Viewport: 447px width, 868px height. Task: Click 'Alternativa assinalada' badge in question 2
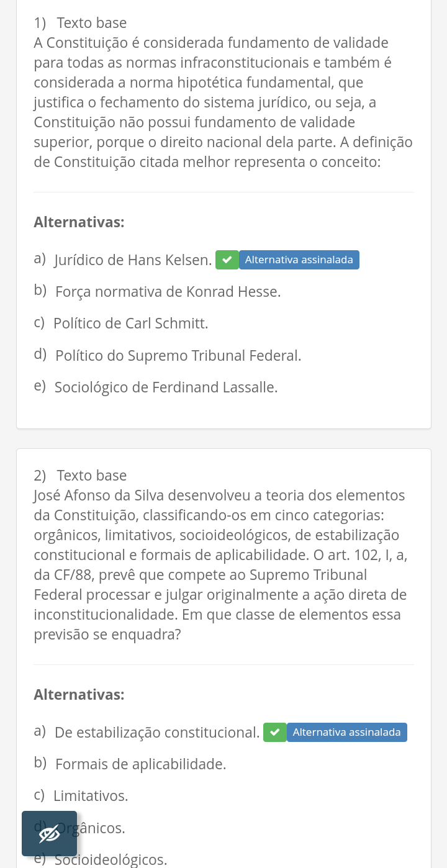click(346, 732)
